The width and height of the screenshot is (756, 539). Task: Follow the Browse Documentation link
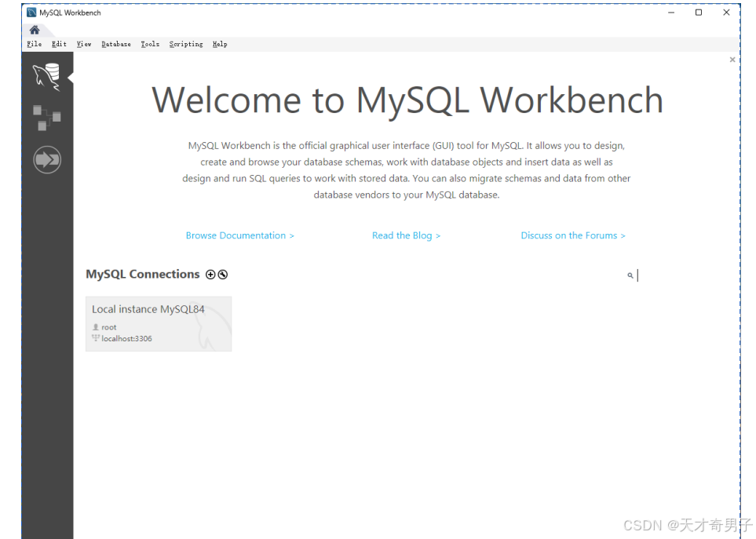(240, 235)
